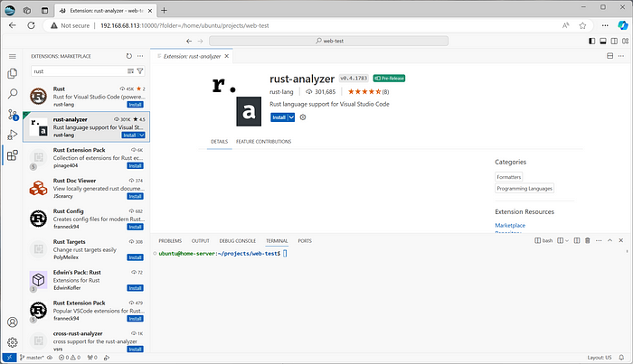Close the terminal panel
This screenshot has height=364, width=633.
pyautogui.click(x=621, y=240)
